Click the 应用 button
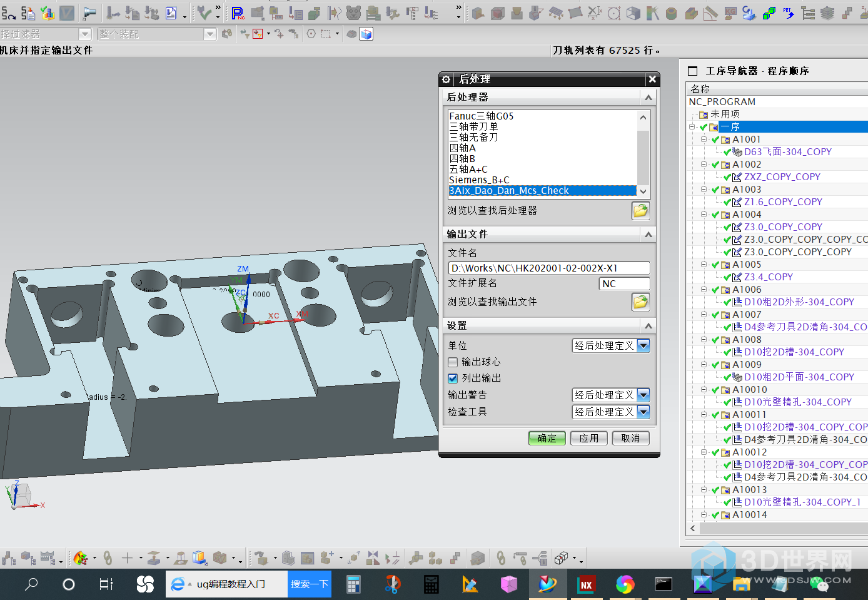 click(x=588, y=439)
